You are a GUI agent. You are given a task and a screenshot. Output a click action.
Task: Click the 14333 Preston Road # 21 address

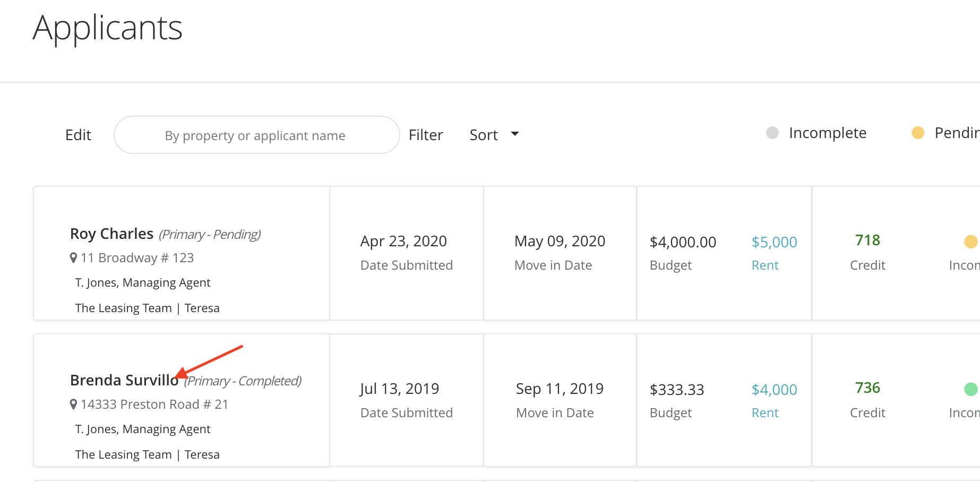click(154, 404)
